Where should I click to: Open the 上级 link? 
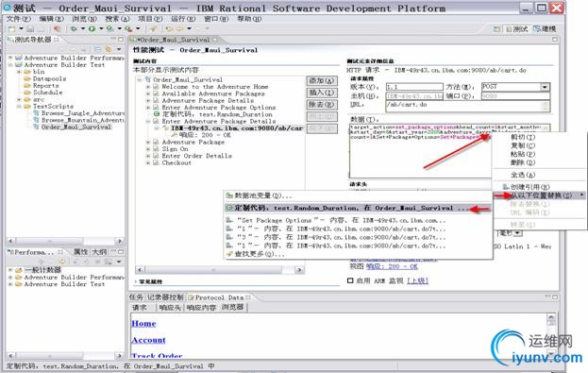(x=417, y=280)
